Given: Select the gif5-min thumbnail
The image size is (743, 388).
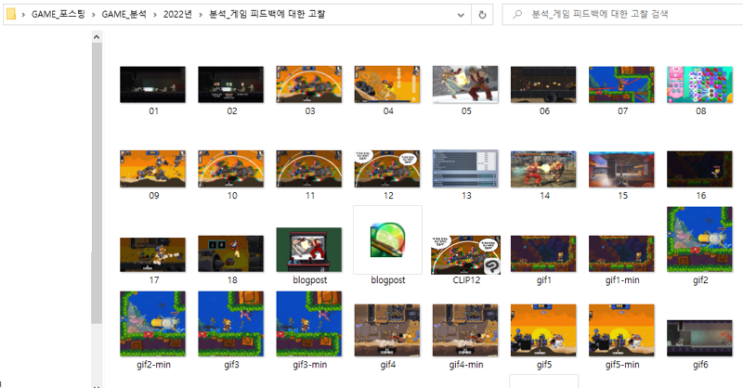Looking at the screenshot, I should point(622,330).
